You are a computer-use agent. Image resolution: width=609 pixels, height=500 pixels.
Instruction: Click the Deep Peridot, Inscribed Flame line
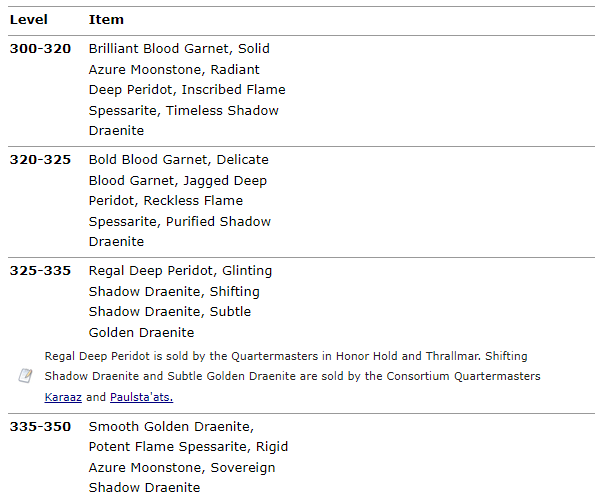[187, 89]
